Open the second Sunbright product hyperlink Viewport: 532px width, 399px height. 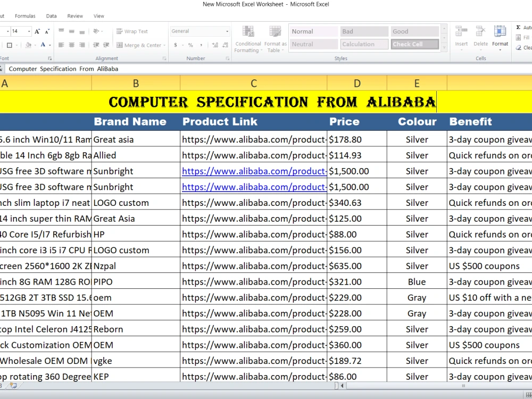254,187
